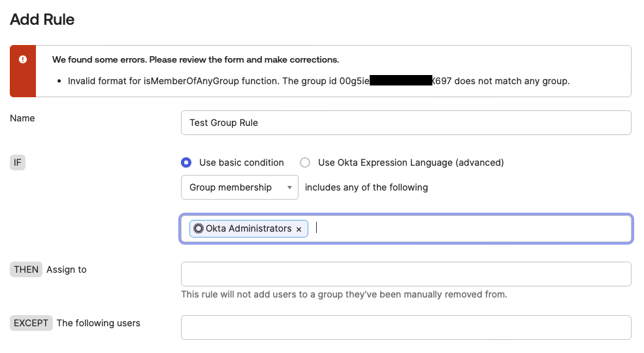The height and width of the screenshot is (353, 644).
Task: Click the EXCEPT badge label
Action: click(x=31, y=323)
